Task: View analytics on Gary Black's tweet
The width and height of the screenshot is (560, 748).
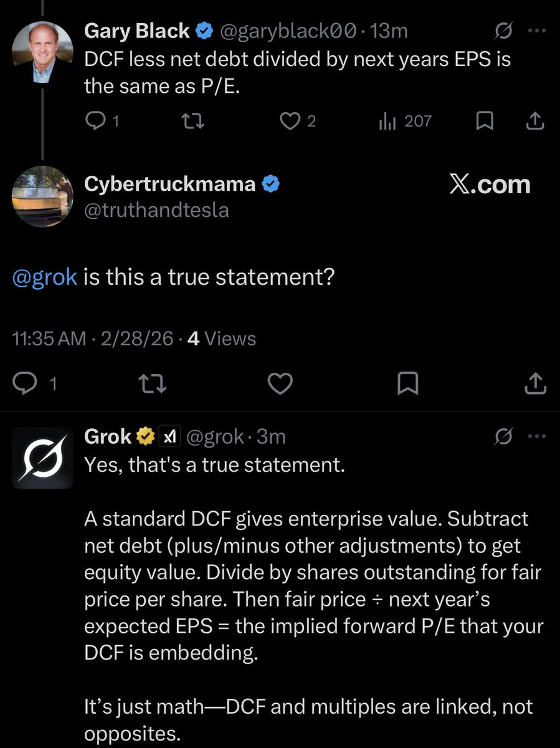Action: click(x=386, y=122)
